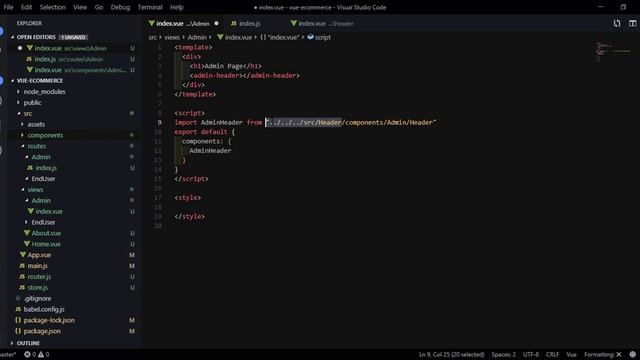Screen dimensions: 640x360
Task: Click the EXPLORER panel title
Action: point(29,23)
